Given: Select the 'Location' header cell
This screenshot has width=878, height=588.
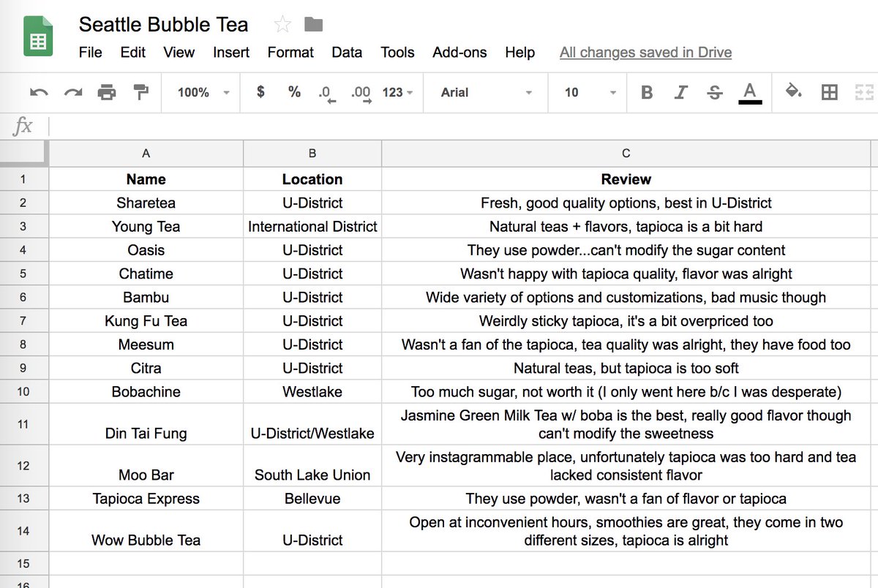Looking at the screenshot, I should pyautogui.click(x=312, y=179).
